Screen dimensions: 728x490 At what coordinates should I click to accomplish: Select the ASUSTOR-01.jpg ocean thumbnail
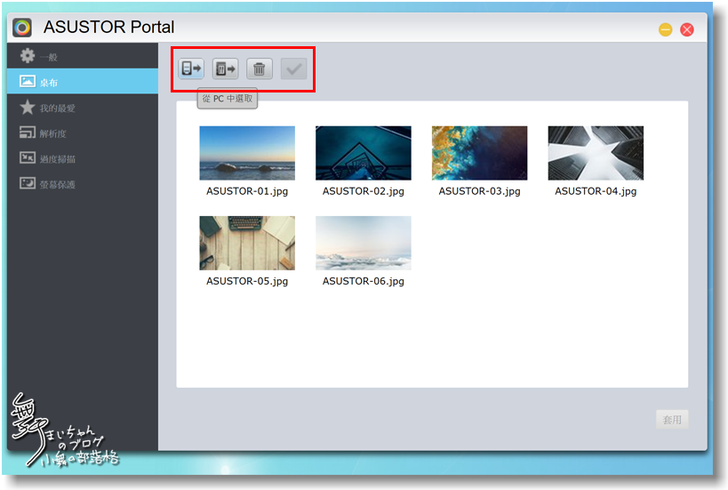[247, 153]
